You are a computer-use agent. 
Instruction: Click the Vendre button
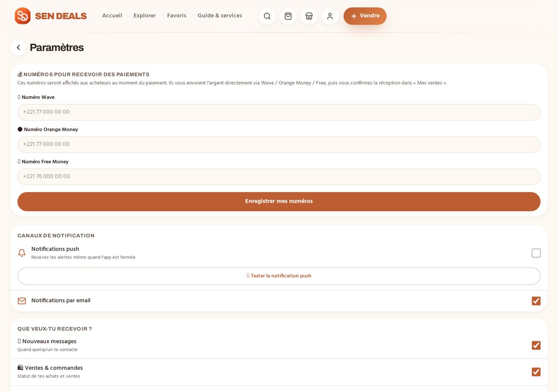(x=365, y=16)
